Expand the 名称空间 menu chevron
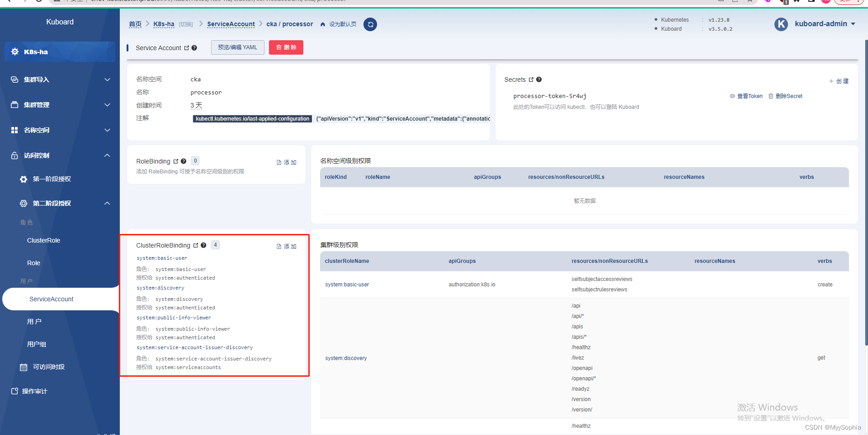The height and width of the screenshot is (435, 868). click(107, 130)
